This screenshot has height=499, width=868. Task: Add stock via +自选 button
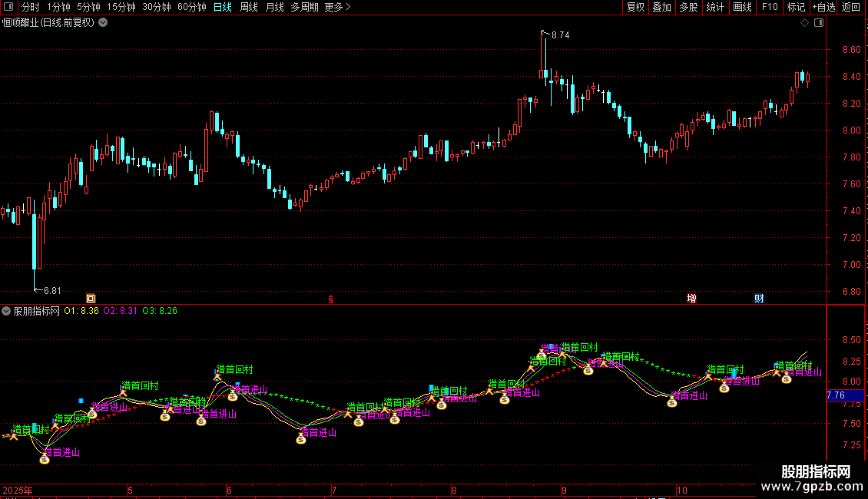point(823,7)
